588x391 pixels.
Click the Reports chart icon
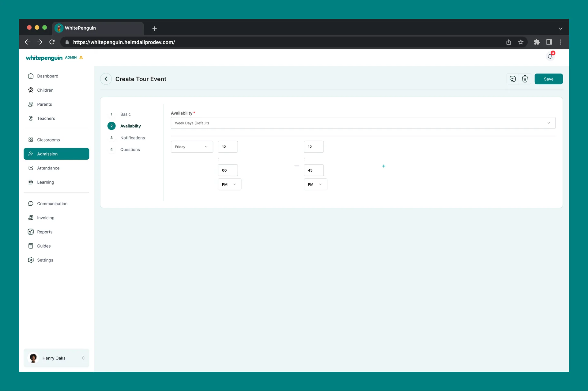pyautogui.click(x=31, y=232)
